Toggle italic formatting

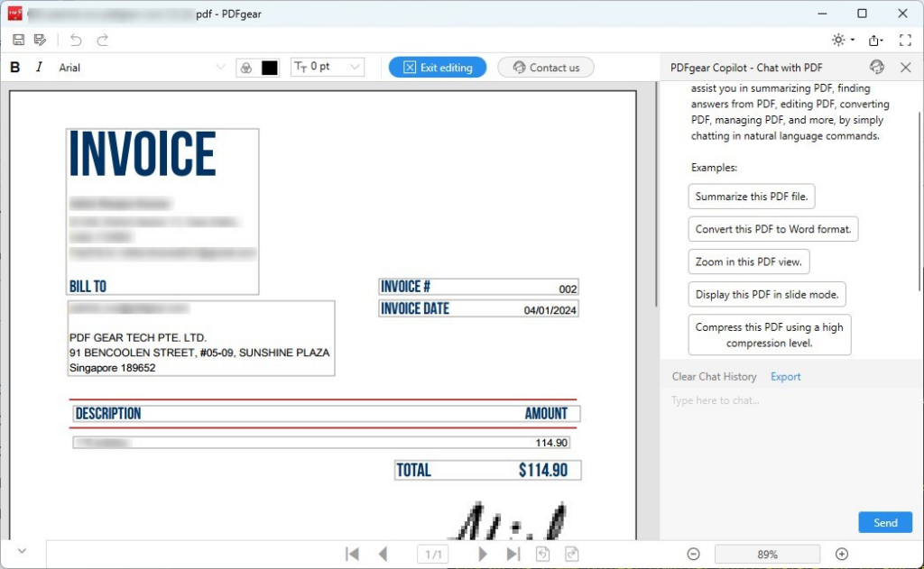[39, 67]
